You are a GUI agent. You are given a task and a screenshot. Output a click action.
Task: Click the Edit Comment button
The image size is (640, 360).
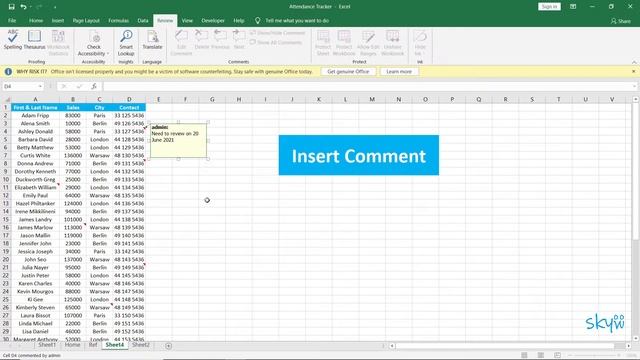click(x=181, y=43)
